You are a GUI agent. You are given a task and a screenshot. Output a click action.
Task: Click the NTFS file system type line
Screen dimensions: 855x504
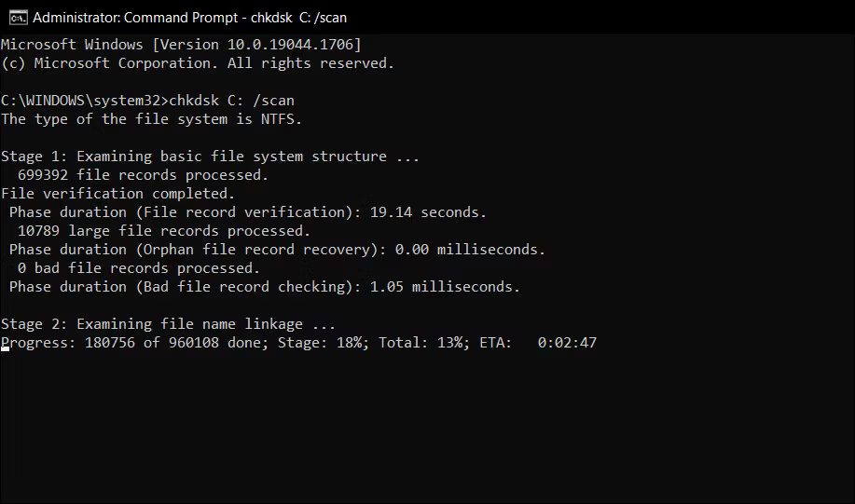152,119
